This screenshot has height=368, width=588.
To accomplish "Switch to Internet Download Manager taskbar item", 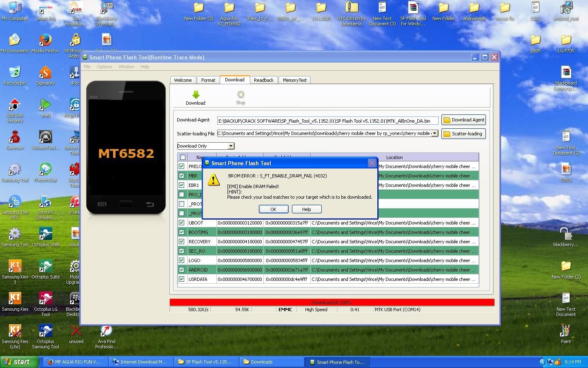I will tap(141, 362).
